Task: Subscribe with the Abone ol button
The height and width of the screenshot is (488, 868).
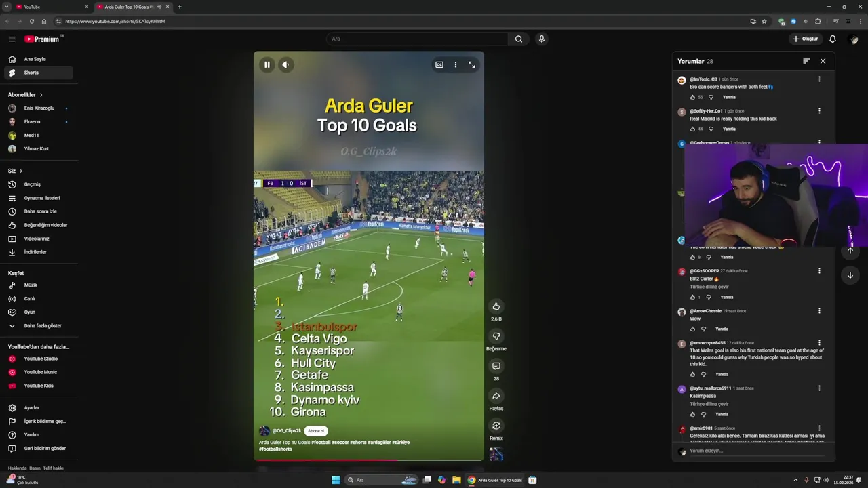Action: pyautogui.click(x=316, y=431)
